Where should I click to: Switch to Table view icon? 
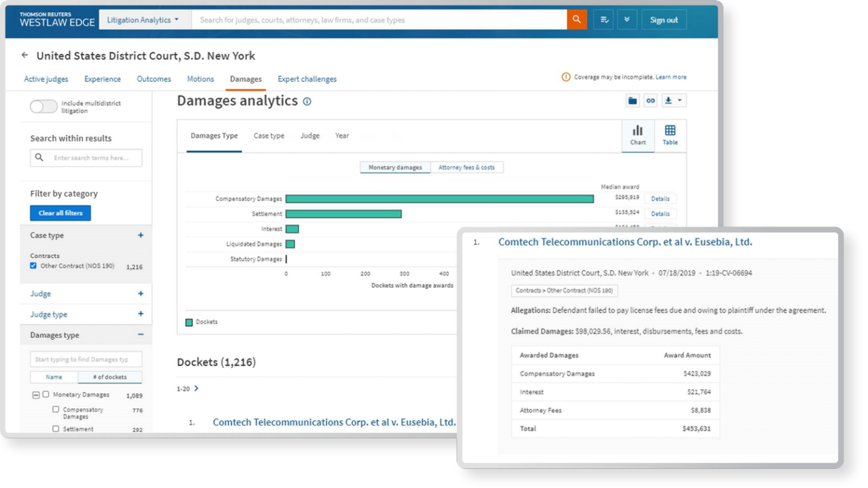tap(670, 135)
